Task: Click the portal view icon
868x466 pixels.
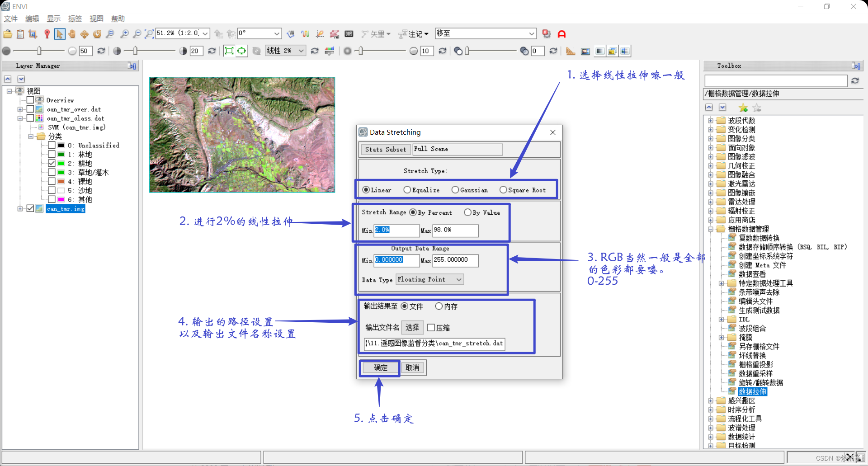Action: [585, 51]
